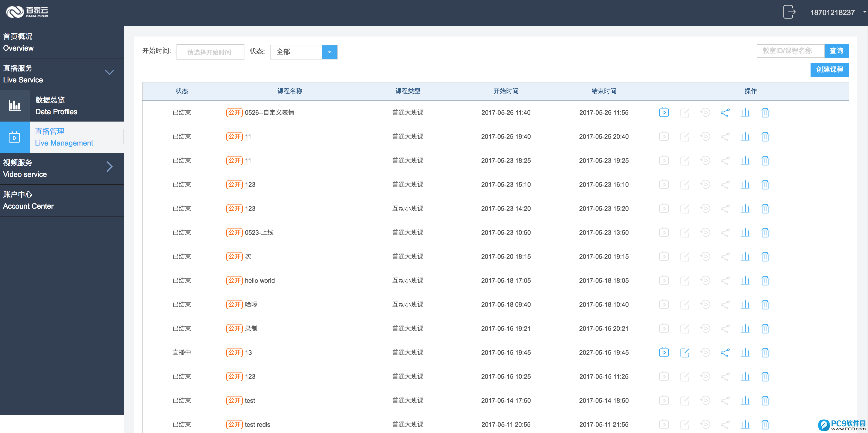
Task: Click start time 2017-05-26 11:40
Action: point(506,112)
